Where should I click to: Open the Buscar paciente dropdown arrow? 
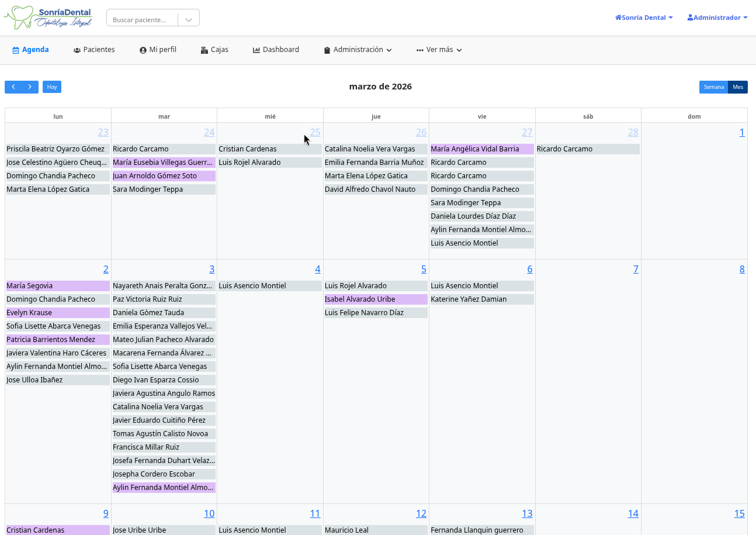click(189, 20)
